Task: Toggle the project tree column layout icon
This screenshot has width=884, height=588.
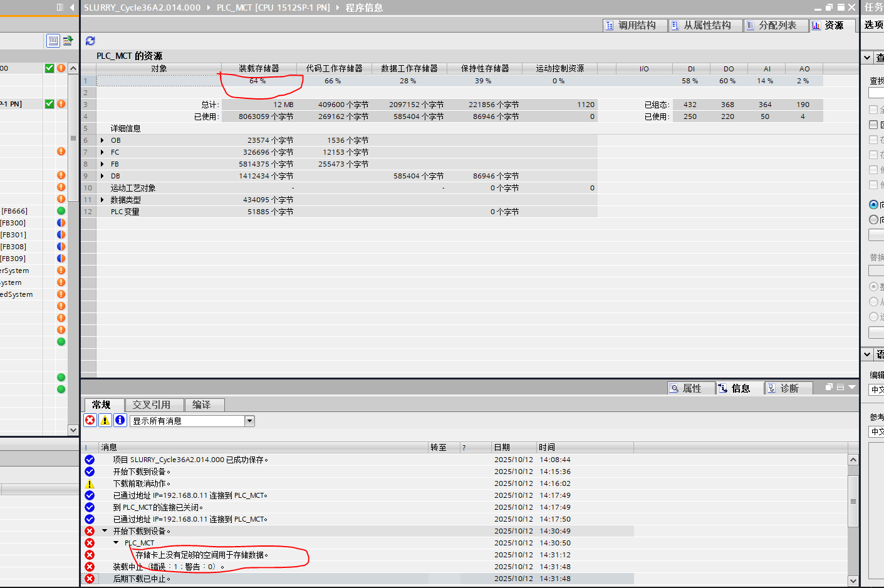Action: point(60,8)
